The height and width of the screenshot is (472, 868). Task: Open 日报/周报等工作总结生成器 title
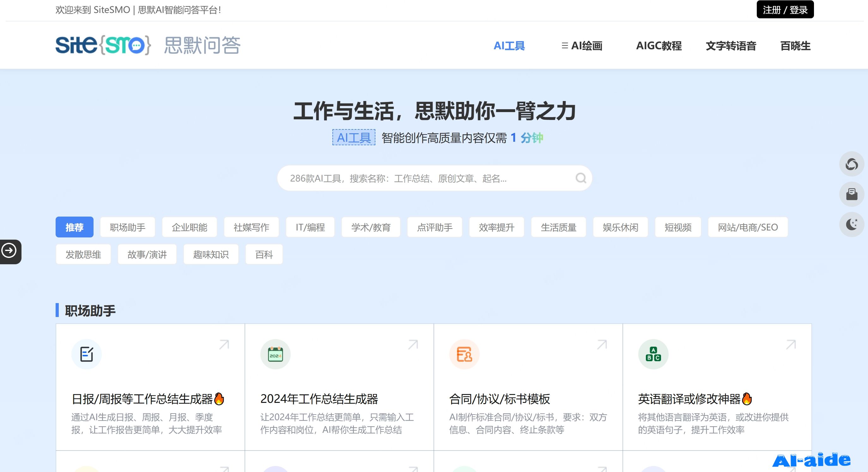click(x=148, y=399)
